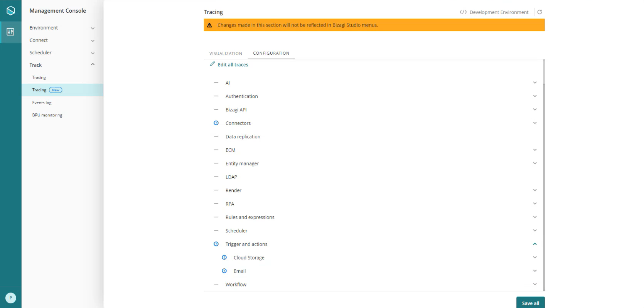Open the management settings sidebar icon
This screenshot has width=644, height=308.
pyautogui.click(x=11, y=32)
